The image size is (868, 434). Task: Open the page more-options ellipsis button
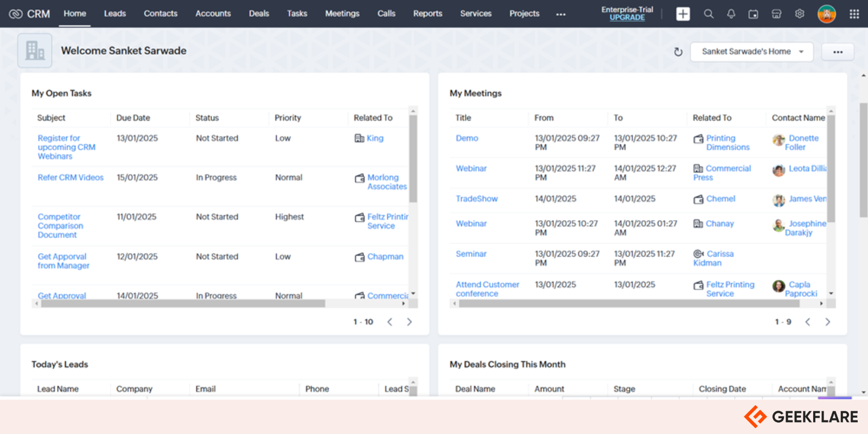point(838,52)
